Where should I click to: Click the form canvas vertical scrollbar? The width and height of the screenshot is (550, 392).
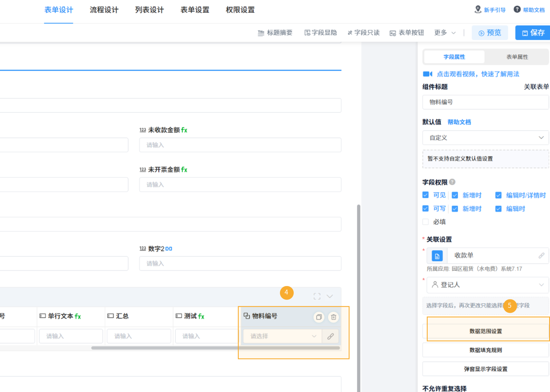coord(359,298)
